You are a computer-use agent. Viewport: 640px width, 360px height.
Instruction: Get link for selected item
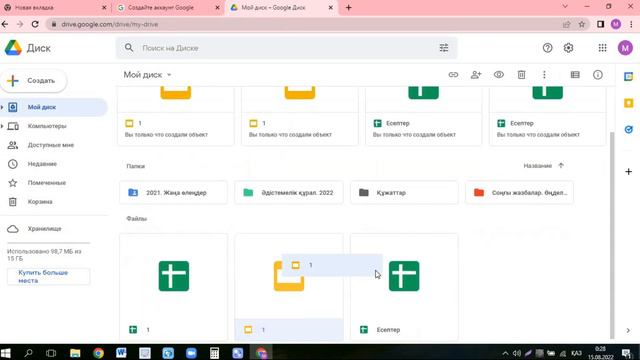point(453,75)
